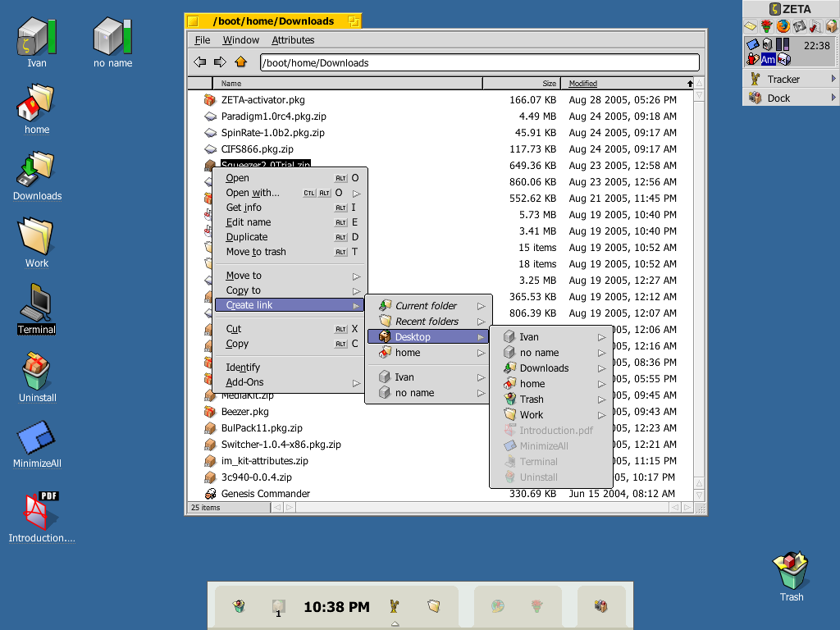Click the MinimizeAll desktop icon
Image resolution: width=840 pixels, height=630 pixels.
click(x=36, y=437)
